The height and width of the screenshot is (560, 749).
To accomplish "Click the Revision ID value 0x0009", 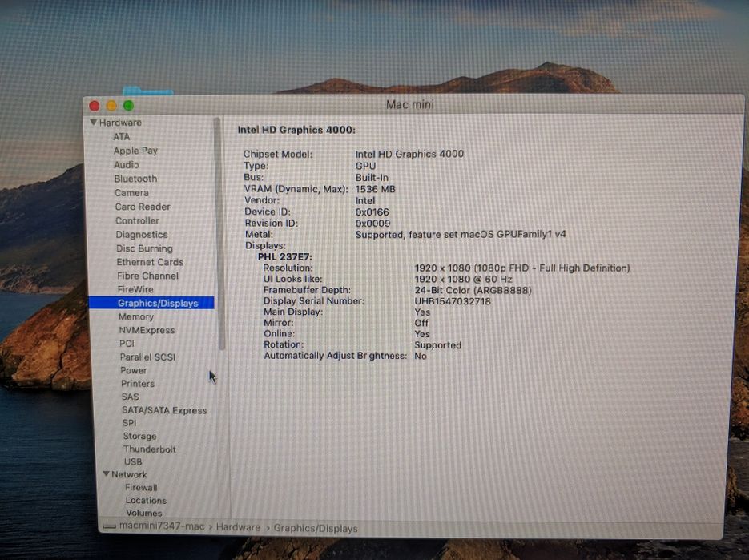I will pos(372,224).
